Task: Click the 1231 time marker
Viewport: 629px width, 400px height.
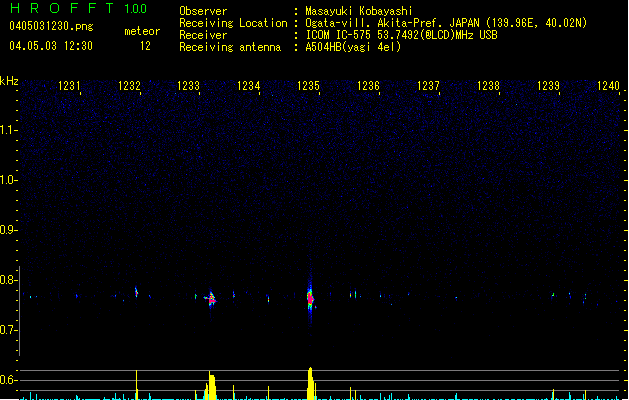Action: click(70, 87)
